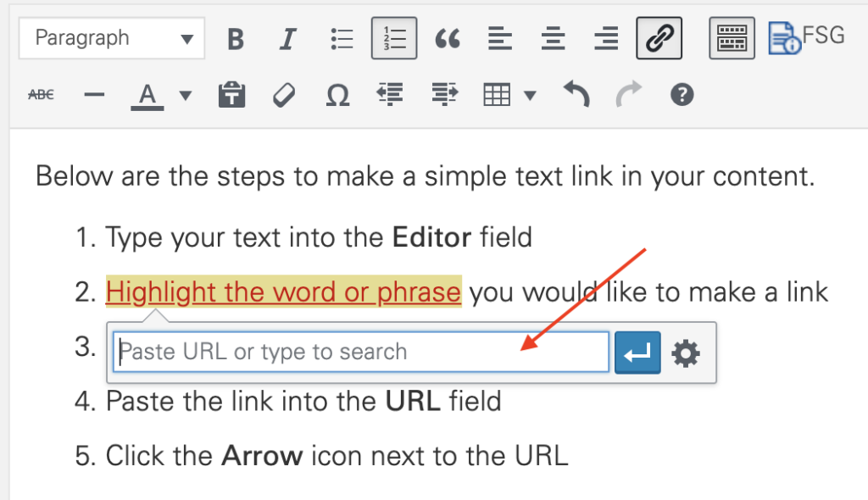Apply bulleted list formatting
The image size is (868, 500).
342,39
